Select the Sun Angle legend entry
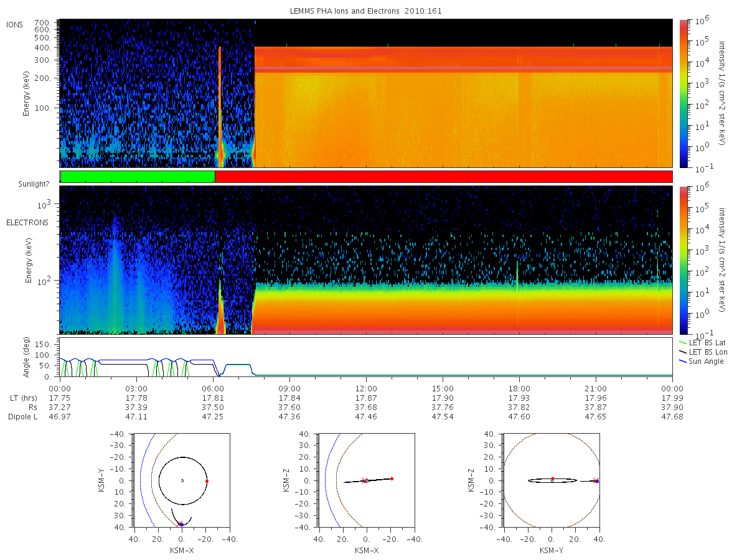 tap(701, 362)
